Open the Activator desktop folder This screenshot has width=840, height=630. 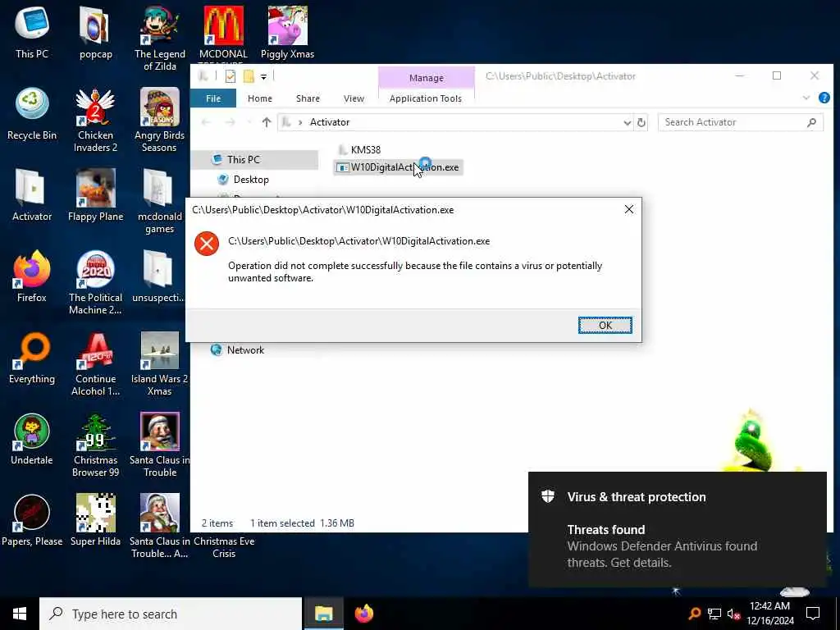32,195
